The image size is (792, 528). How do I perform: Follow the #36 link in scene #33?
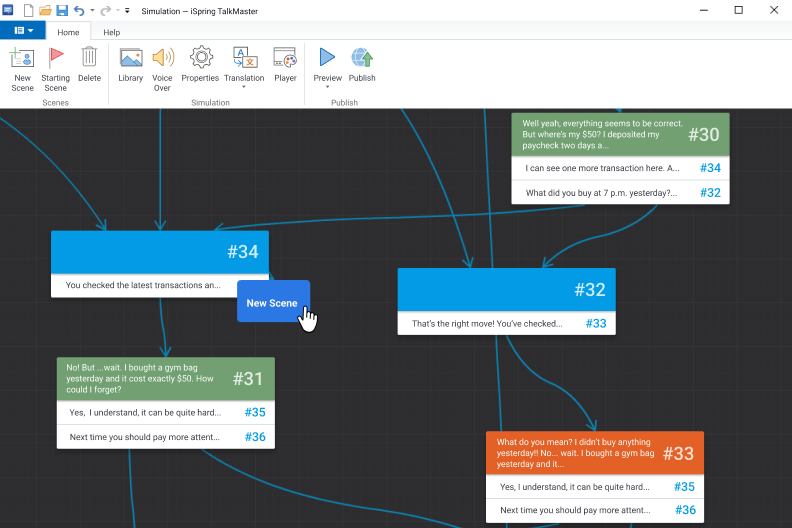pyautogui.click(x=685, y=510)
